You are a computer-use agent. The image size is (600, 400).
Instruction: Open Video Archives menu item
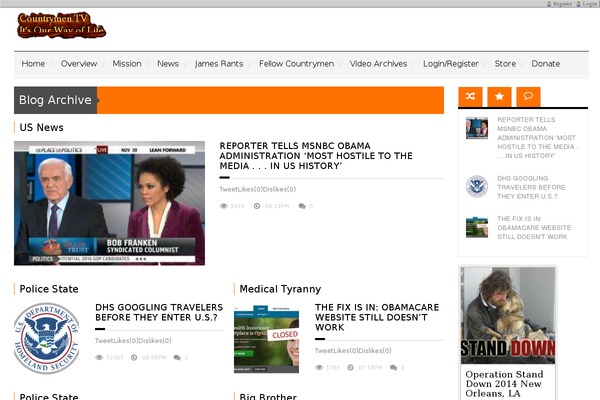click(x=378, y=64)
